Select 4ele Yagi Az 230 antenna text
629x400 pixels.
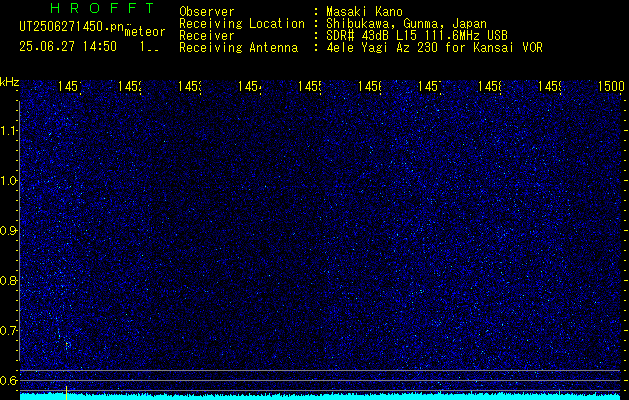click(x=434, y=48)
